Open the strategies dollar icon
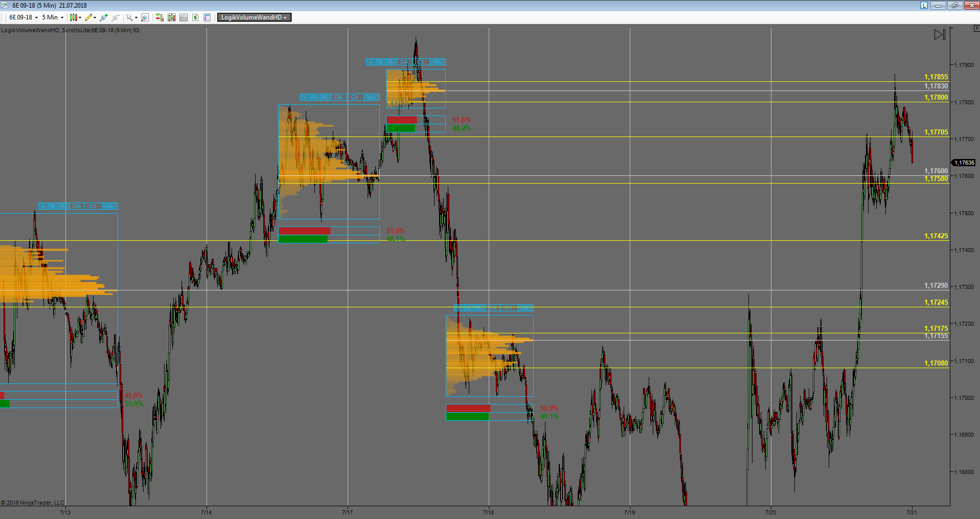 point(195,17)
